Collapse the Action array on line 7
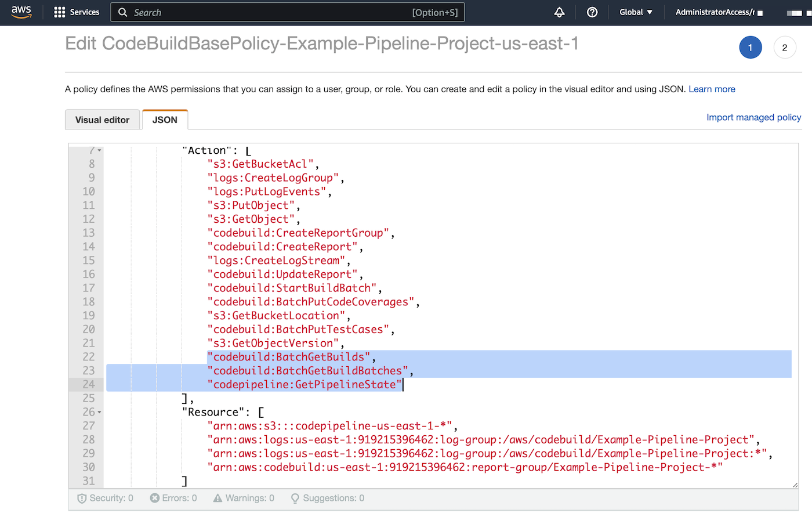 coord(98,150)
